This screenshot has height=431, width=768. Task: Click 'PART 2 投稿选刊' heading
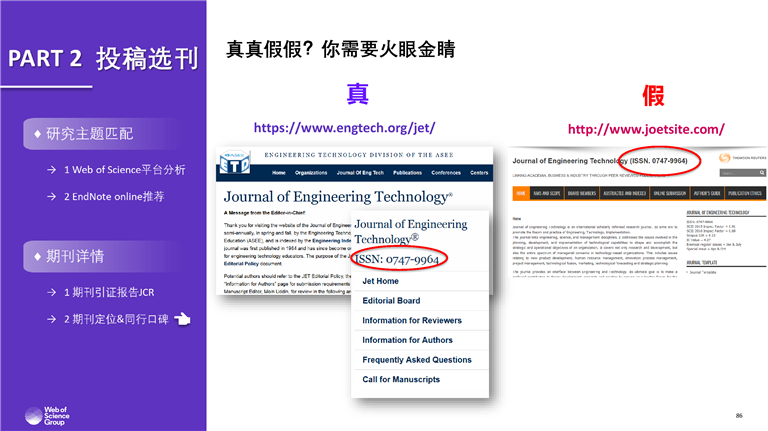point(103,59)
